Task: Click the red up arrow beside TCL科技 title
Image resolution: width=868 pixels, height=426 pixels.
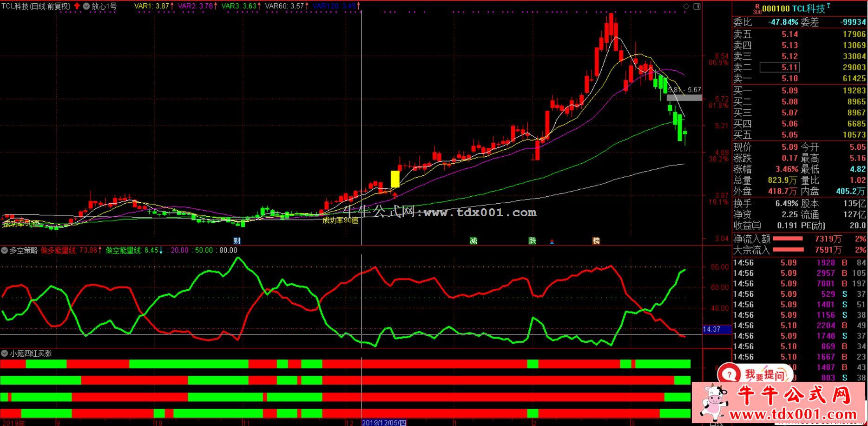Action: (77, 6)
